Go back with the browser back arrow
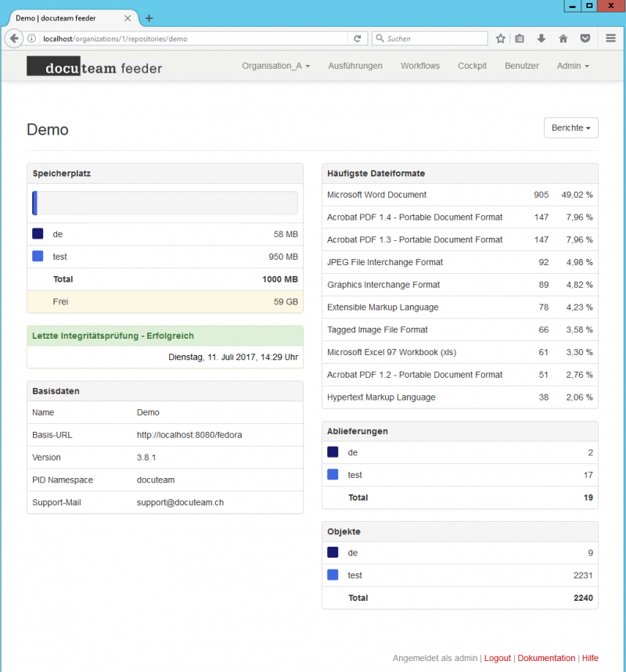The height and width of the screenshot is (672, 626). pos(14,38)
